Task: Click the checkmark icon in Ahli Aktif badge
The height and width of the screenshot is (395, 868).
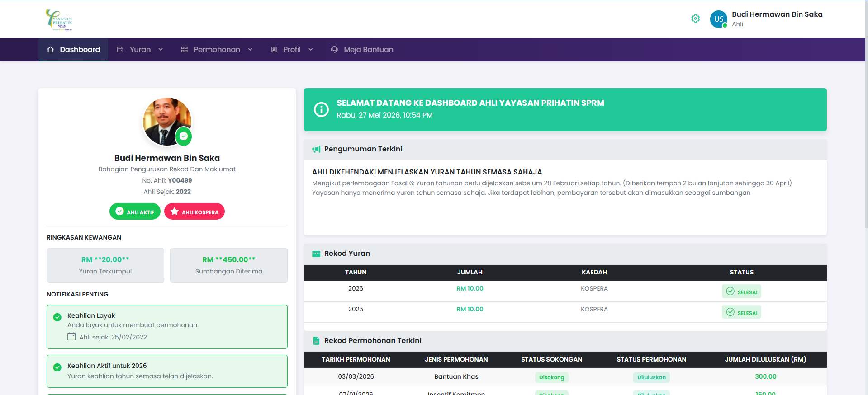Action: [x=119, y=211]
